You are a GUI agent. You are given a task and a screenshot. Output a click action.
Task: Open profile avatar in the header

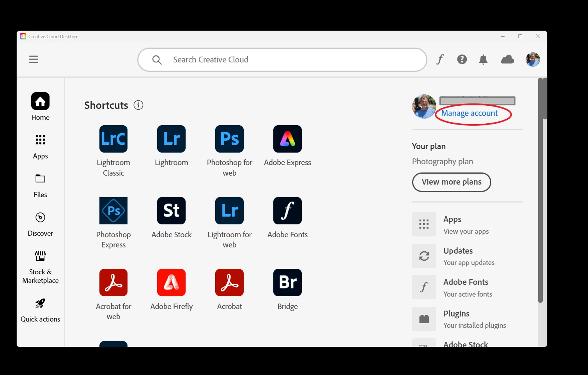coord(533,59)
